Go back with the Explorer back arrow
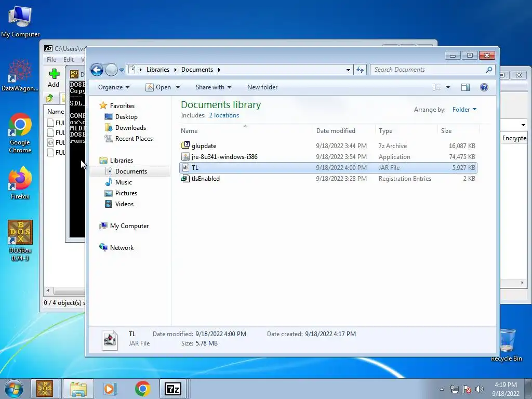 coord(97,70)
